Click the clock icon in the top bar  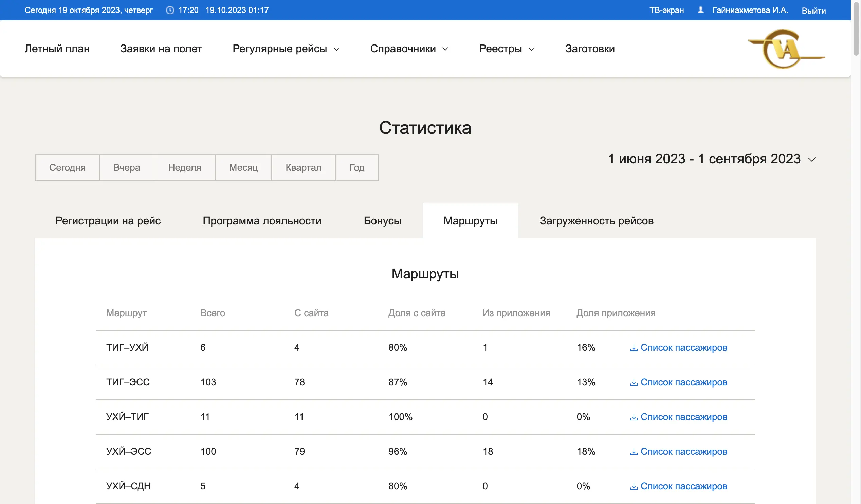pyautogui.click(x=170, y=10)
